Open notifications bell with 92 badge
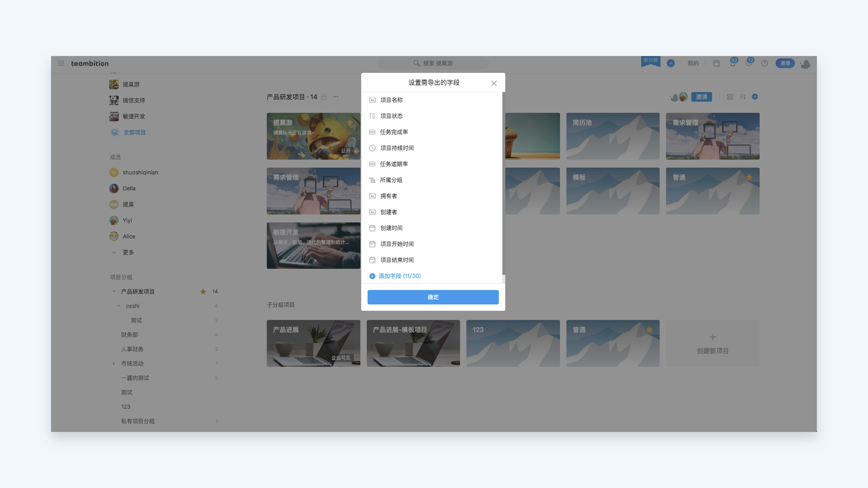The width and height of the screenshot is (868, 488). point(732,63)
